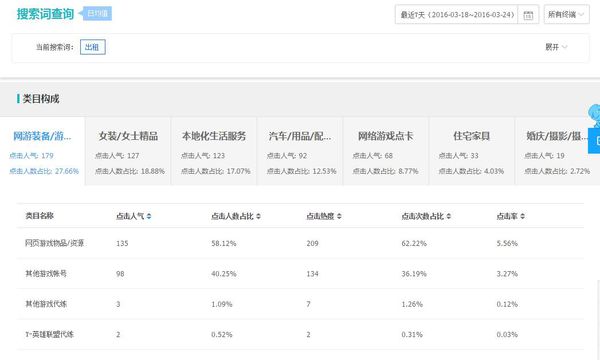Select the 汽车/用品/配... category tab
The height and width of the screenshot is (360, 600).
[x=300, y=151]
